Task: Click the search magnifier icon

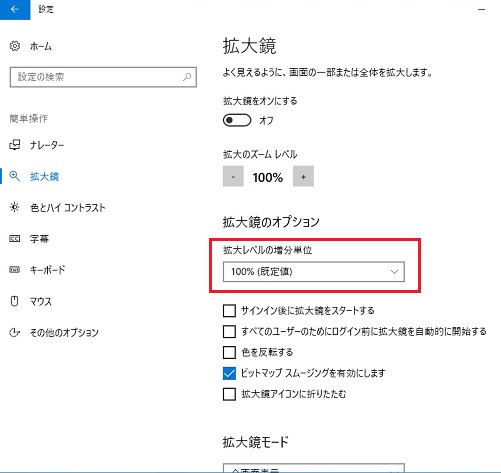Action: tap(187, 77)
